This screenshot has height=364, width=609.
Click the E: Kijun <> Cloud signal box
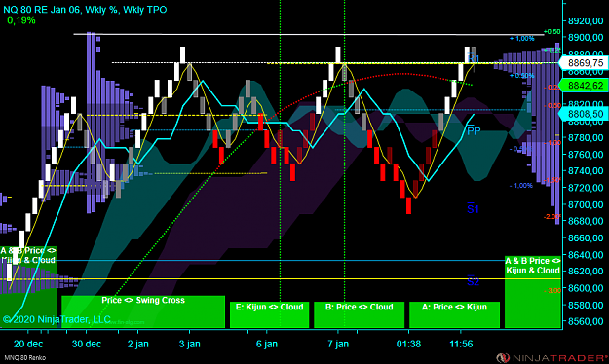270,314
